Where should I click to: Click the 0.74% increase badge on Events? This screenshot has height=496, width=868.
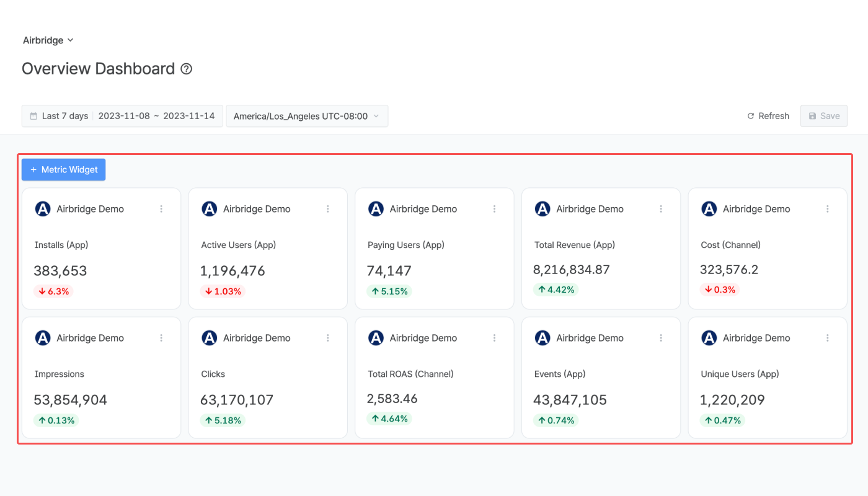(556, 420)
